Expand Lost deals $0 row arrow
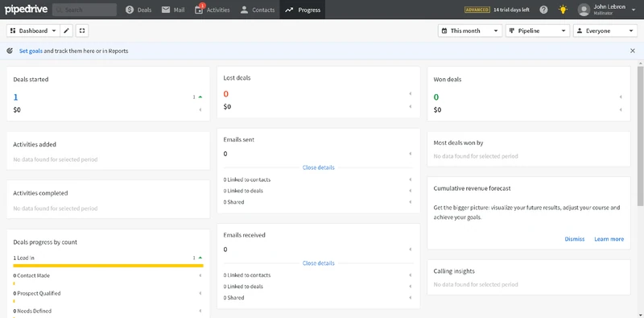Image resolution: width=644 pixels, height=318 pixels. coord(411,106)
